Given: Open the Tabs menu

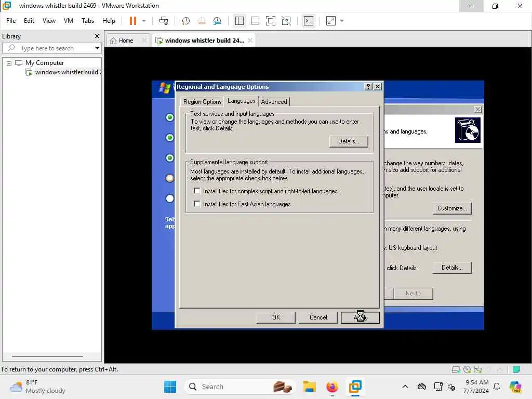Looking at the screenshot, I should pyautogui.click(x=87, y=21).
